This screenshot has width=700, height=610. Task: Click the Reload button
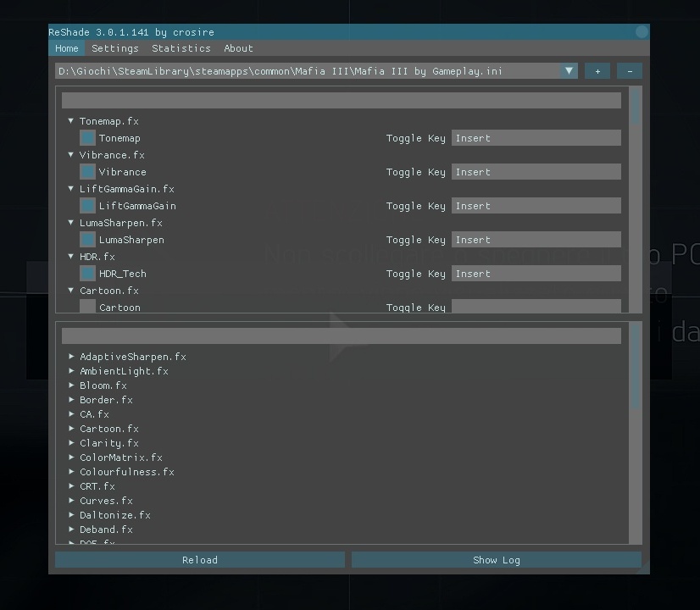200,560
